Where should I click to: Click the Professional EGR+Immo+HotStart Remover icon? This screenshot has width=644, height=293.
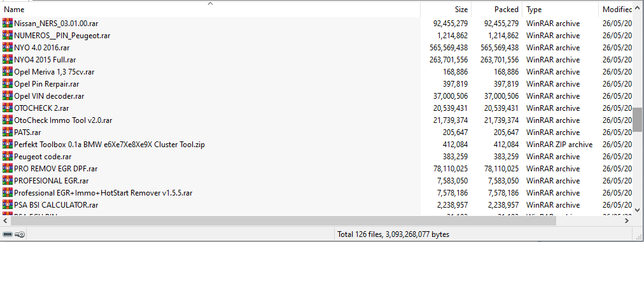[x=8, y=193]
